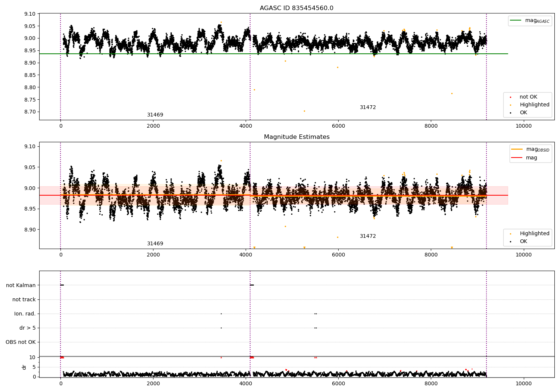Click the 31469 label in the top plot
560x392 pixels.
click(x=155, y=115)
